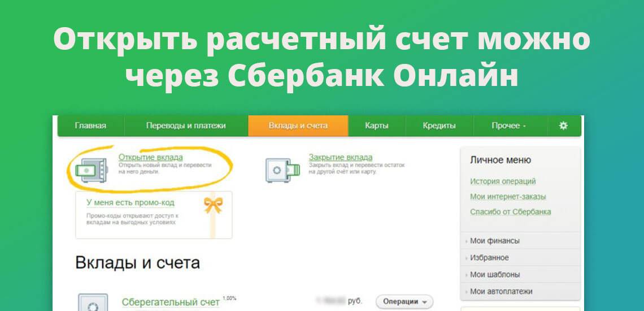The width and height of the screenshot is (644, 311).
Task: Click the Личное меню heading
Action: 501,160
